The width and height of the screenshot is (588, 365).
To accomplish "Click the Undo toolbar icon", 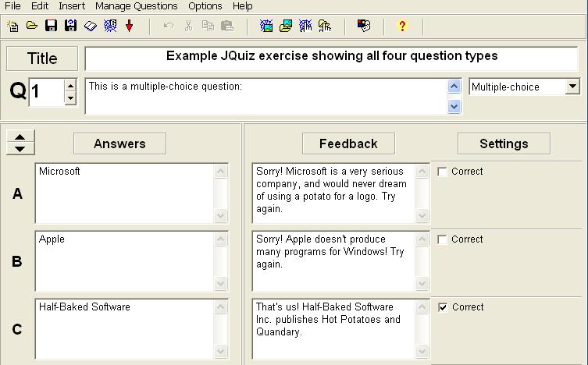I will point(169,26).
